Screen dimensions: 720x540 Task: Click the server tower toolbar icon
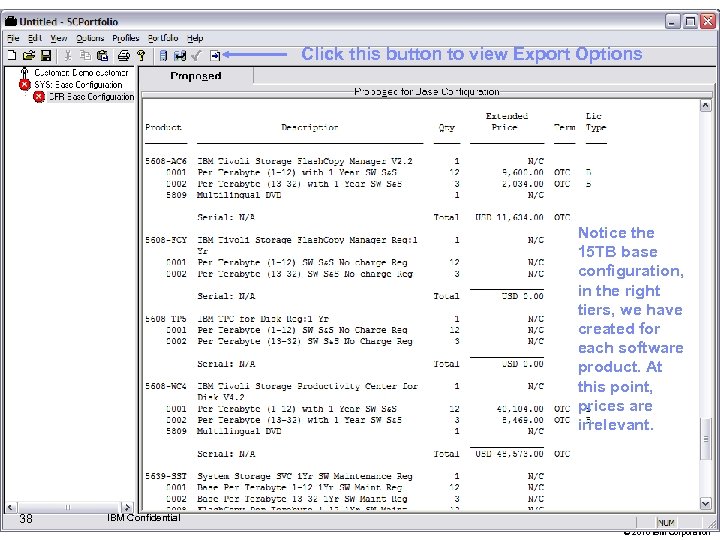click(163, 56)
